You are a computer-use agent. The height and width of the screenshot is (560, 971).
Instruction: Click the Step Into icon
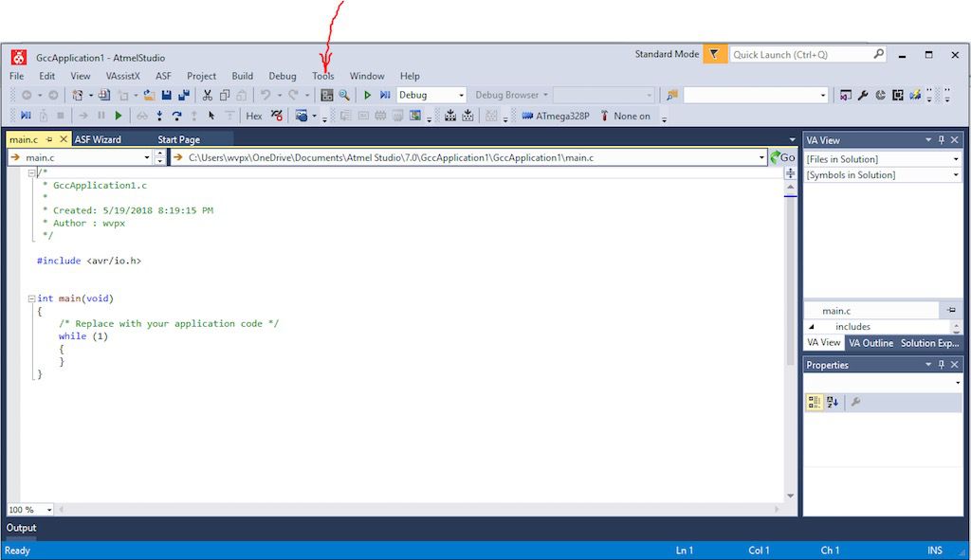159,116
